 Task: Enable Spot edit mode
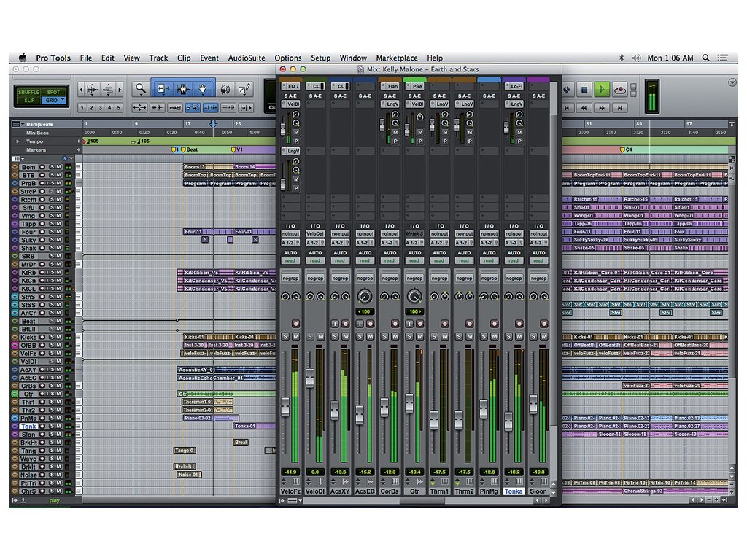(x=53, y=92)
